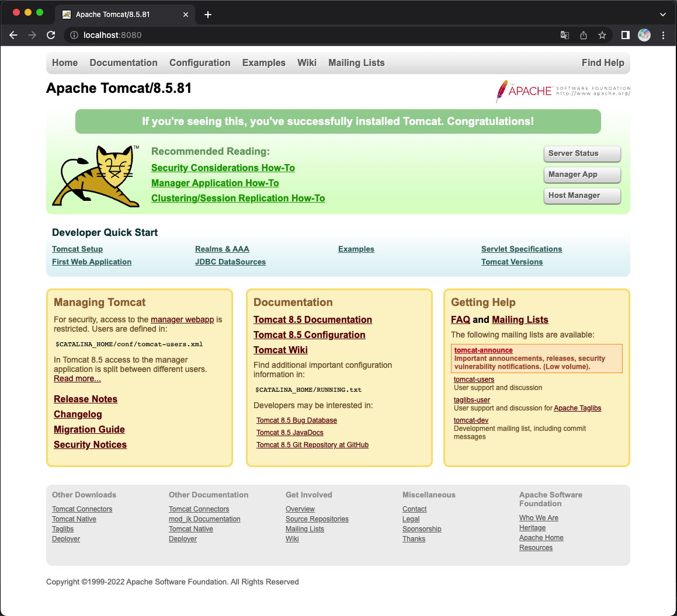Image resolution: width=677 pixels, height=616 pixels.
Task: Open Servlet Specifications link
Action: [522, 249]
